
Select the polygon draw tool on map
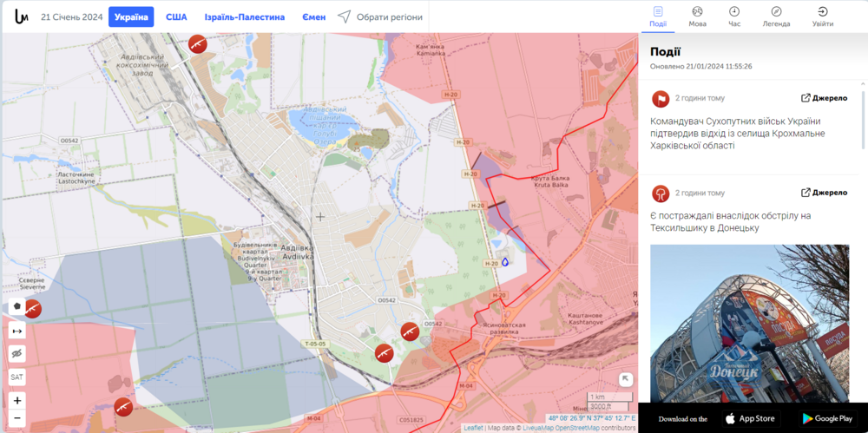(17, 306)
